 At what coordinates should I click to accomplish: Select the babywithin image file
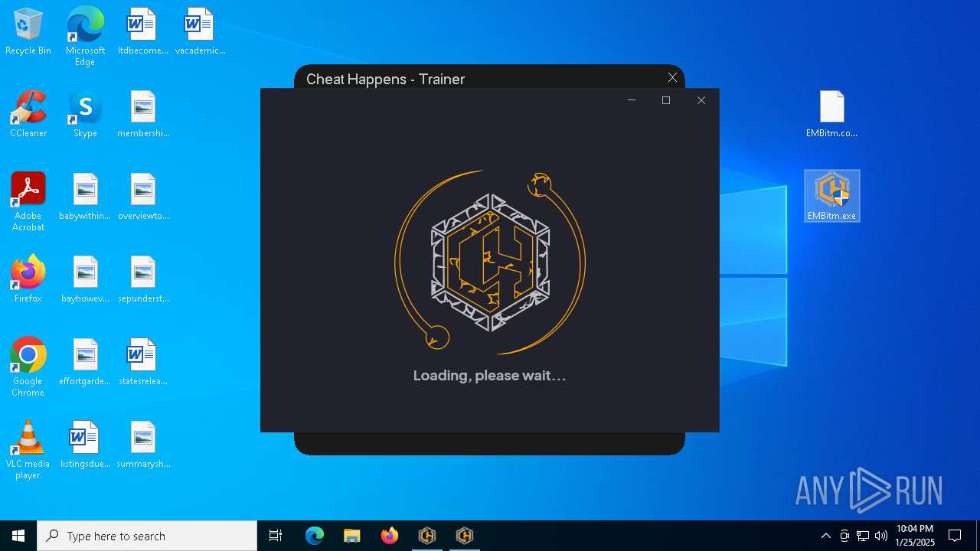point(85,197)
